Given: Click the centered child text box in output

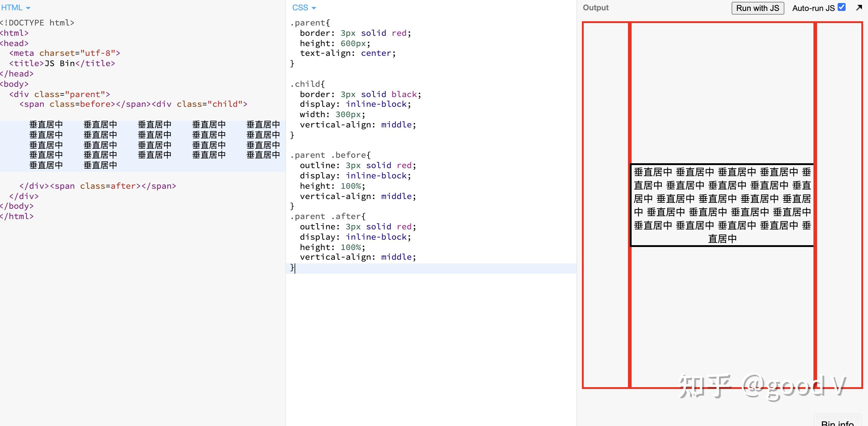Looking at the screenshot, I should pyautogui.click(x=722, y=205).
